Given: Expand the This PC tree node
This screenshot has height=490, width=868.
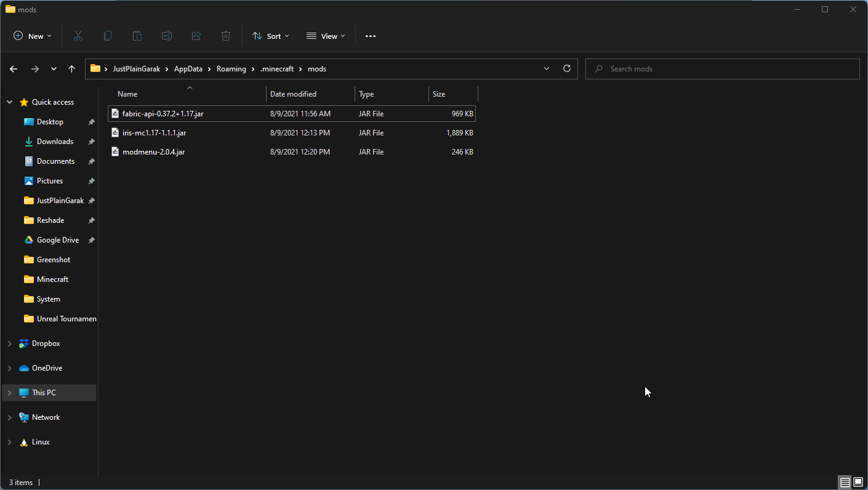Looking at the screenshot, I should [x=9, y=393].
